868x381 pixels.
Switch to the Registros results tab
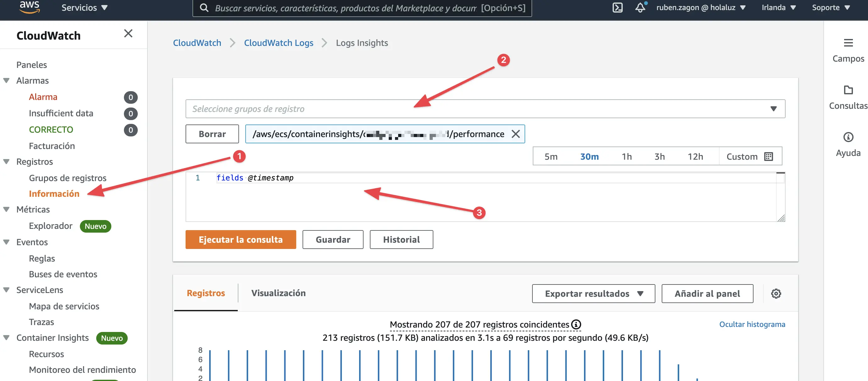coord(206,293)
